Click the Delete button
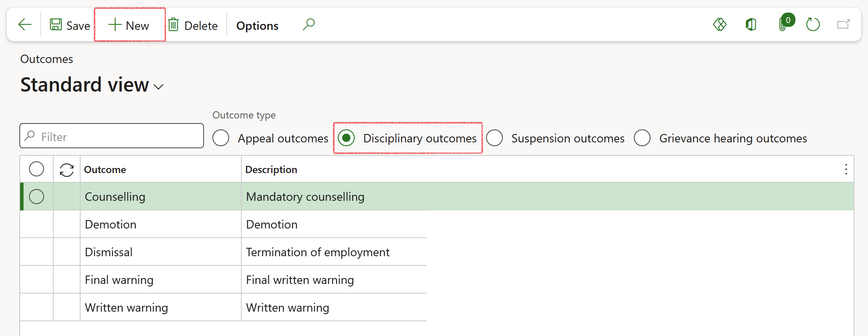 193,26
